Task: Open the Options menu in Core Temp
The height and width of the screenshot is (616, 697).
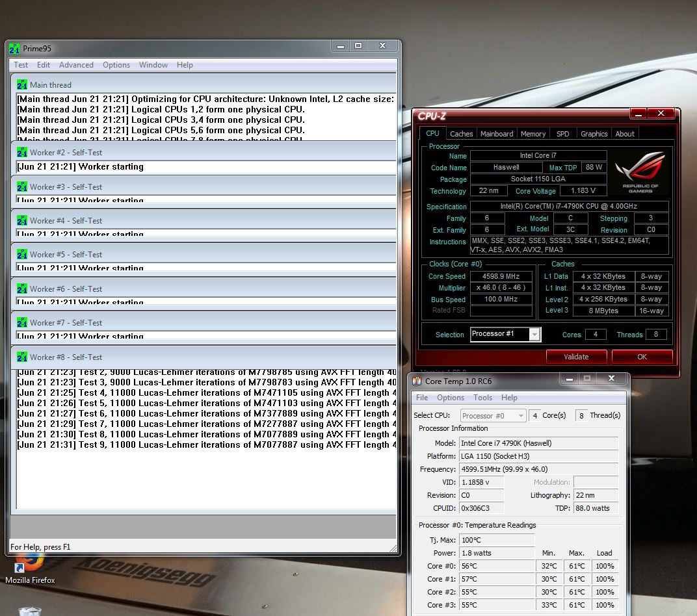Action: tap(451, 398)
